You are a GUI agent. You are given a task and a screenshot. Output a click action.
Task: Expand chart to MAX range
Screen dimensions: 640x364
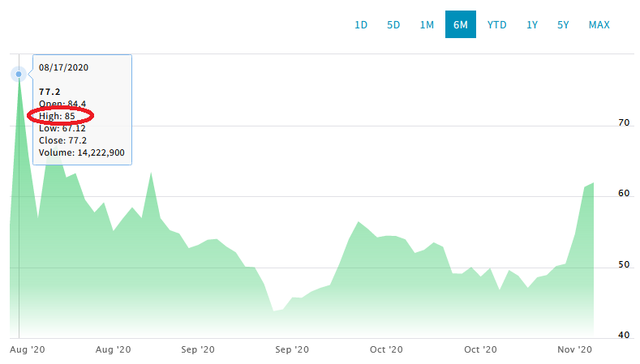(599, 24)
